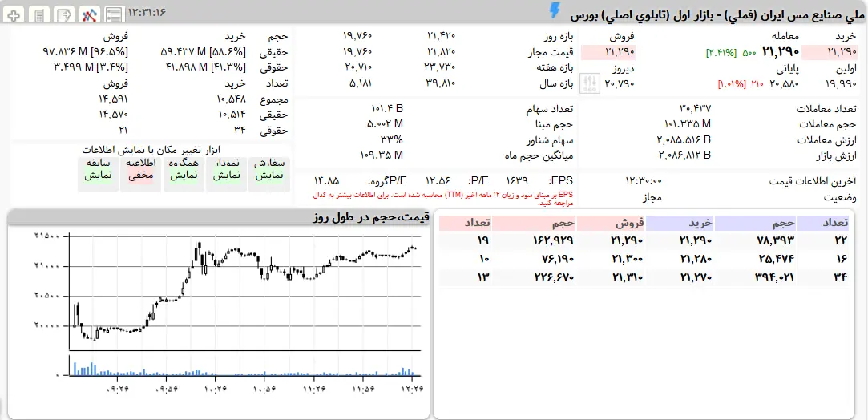Image resolution: width=868 pixels, height=420 pixels.
Task: Click the blue lightning bolt icon
Action: [555, 10]
